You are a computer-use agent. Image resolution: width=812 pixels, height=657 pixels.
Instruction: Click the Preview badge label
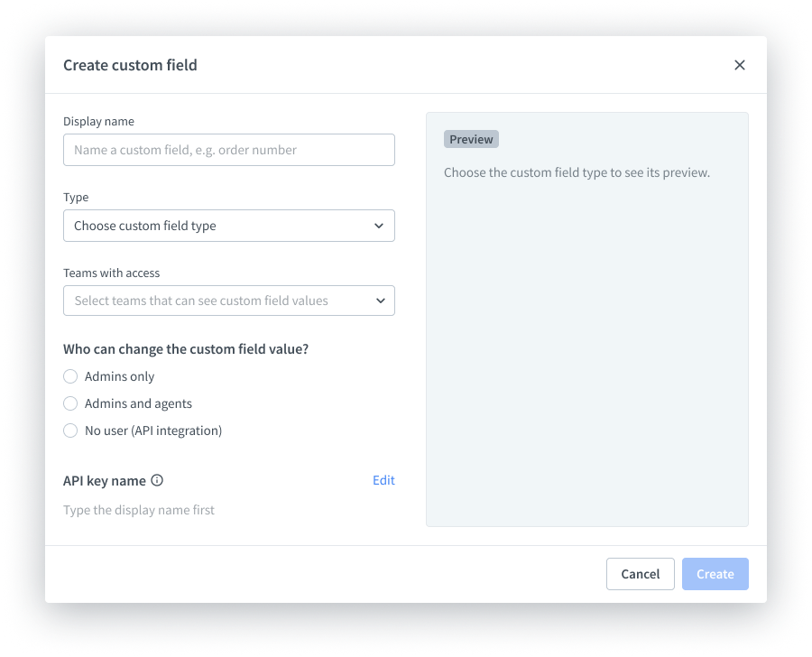click(x=471, y=139)
